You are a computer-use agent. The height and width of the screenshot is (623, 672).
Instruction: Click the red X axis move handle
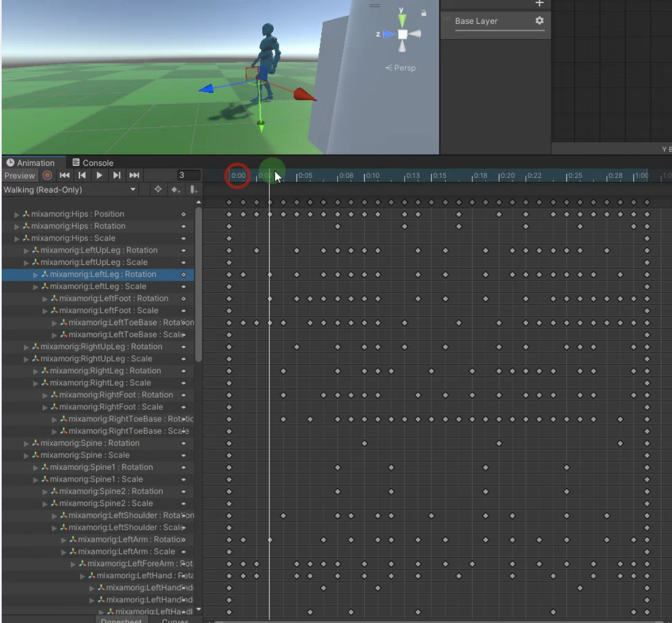[x=305, y=94]
